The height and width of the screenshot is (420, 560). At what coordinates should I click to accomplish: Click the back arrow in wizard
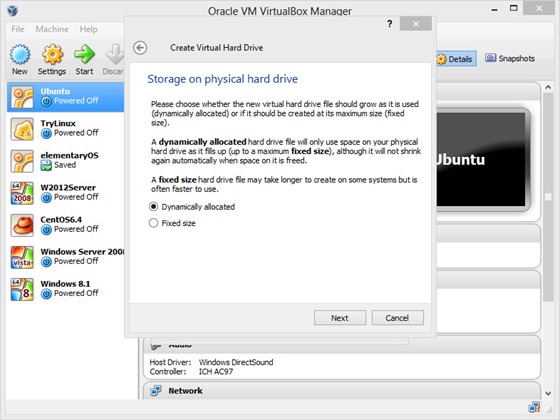[x=140, y=48]
